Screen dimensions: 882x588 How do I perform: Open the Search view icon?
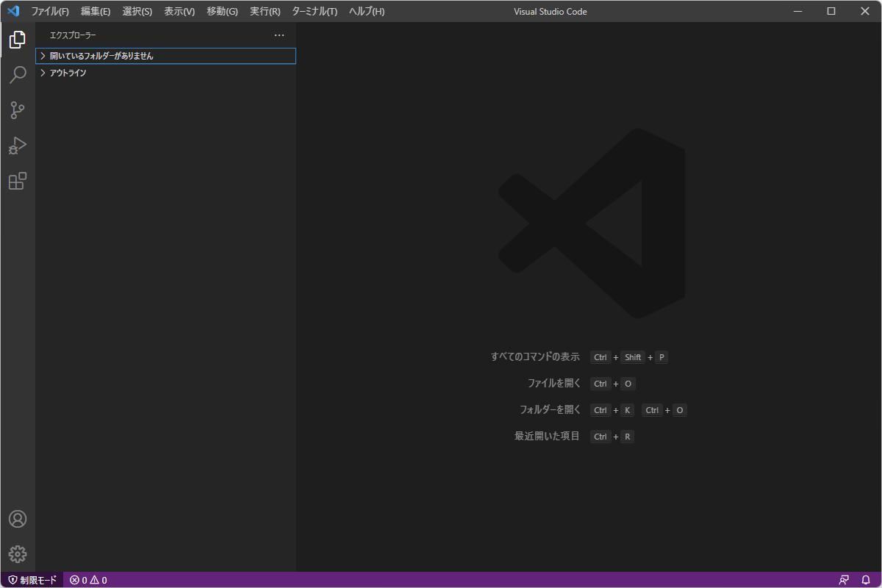pyautogui.click(x=18, y=75)
